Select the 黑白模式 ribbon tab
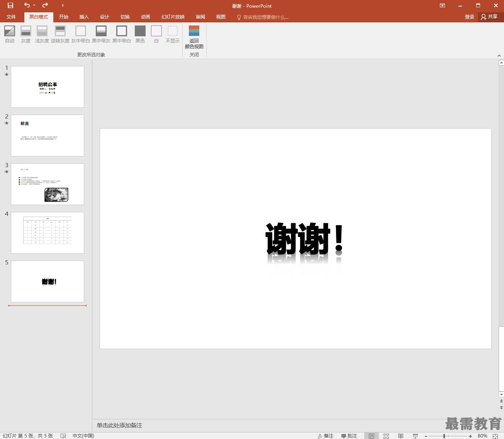The width and height of the screenshot is (504, 439). pos(39,17)
